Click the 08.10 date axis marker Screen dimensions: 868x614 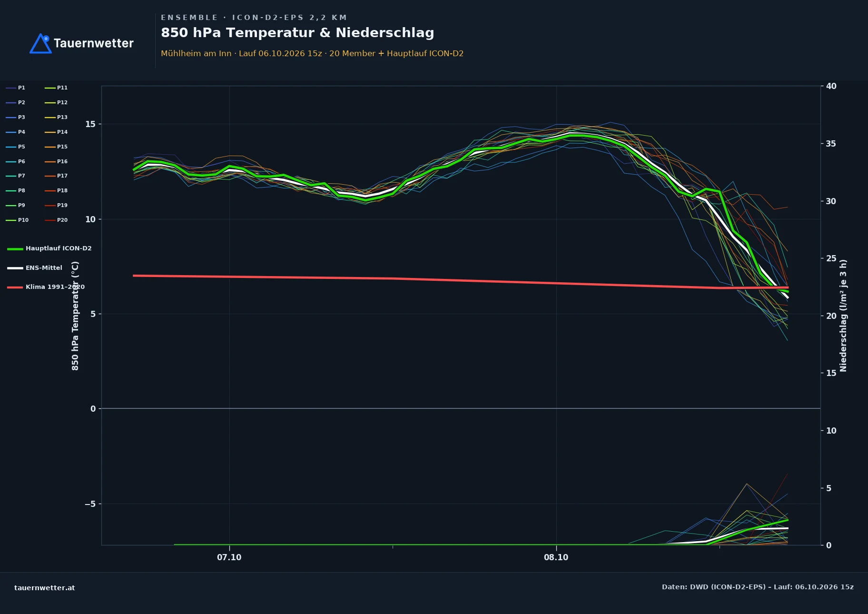coord(556,557)
